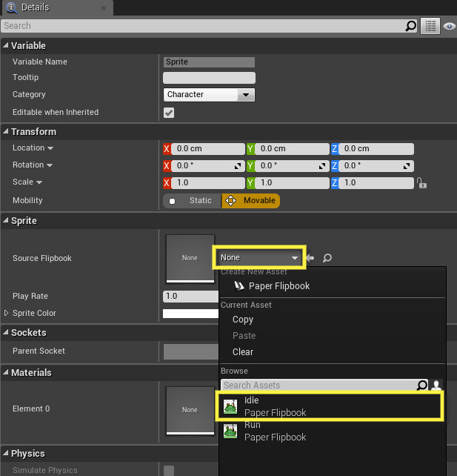Select Copy from the Current Asset menu
Screen dimensions: 457x476
243,320
